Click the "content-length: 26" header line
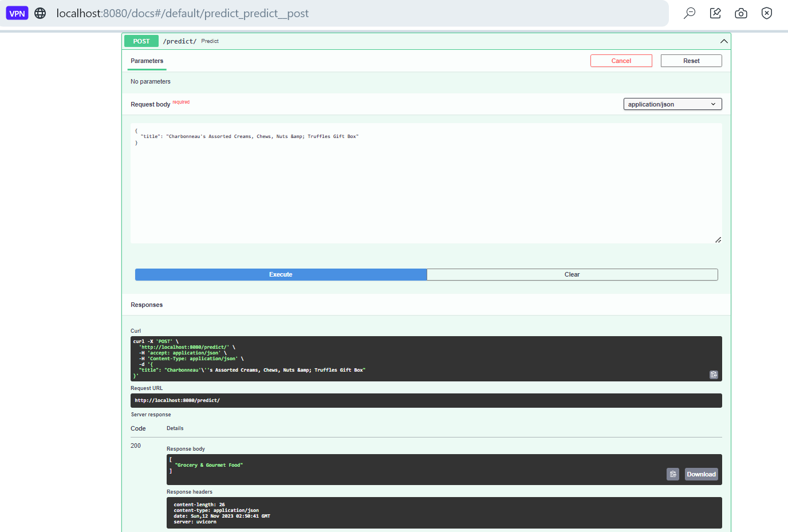This screenshot has width=788, height=532. coord(199,505)
